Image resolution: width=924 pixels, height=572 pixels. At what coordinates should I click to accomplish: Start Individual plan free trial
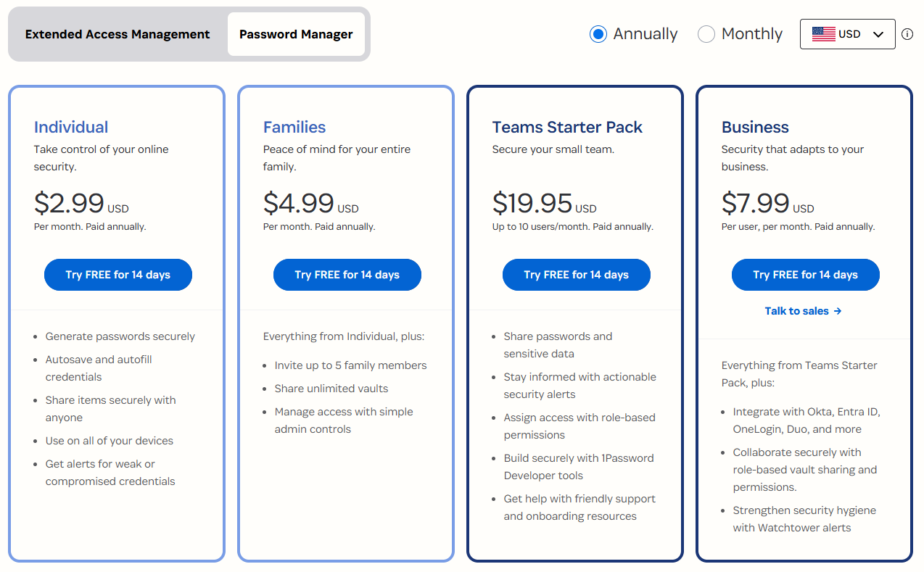click(118, 275)
